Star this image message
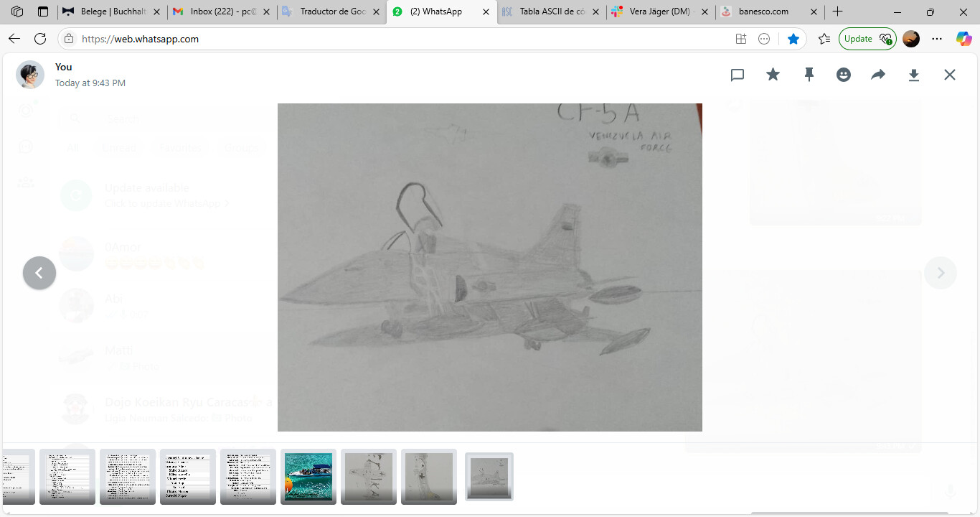This screenshot has height=517, width=980. coord(773,75)
